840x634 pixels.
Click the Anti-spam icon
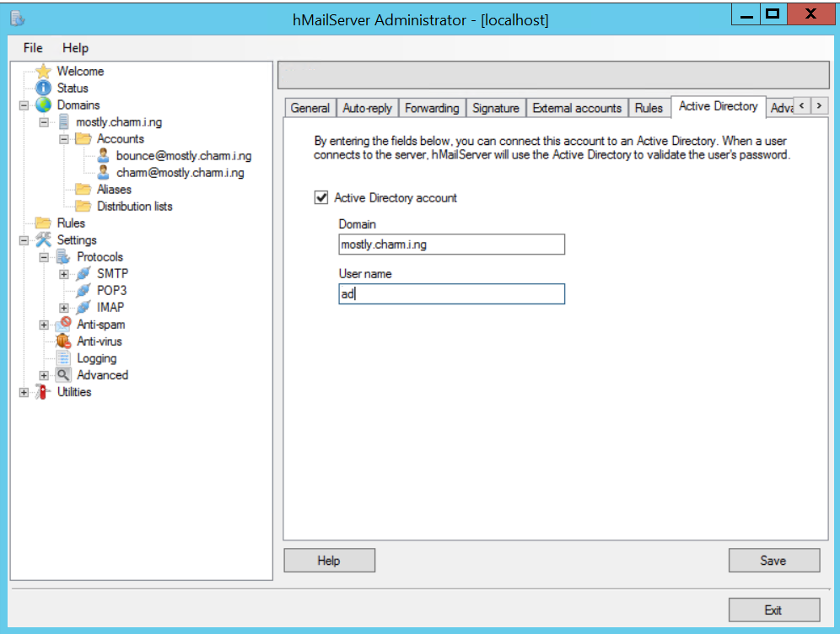(64, 324)
